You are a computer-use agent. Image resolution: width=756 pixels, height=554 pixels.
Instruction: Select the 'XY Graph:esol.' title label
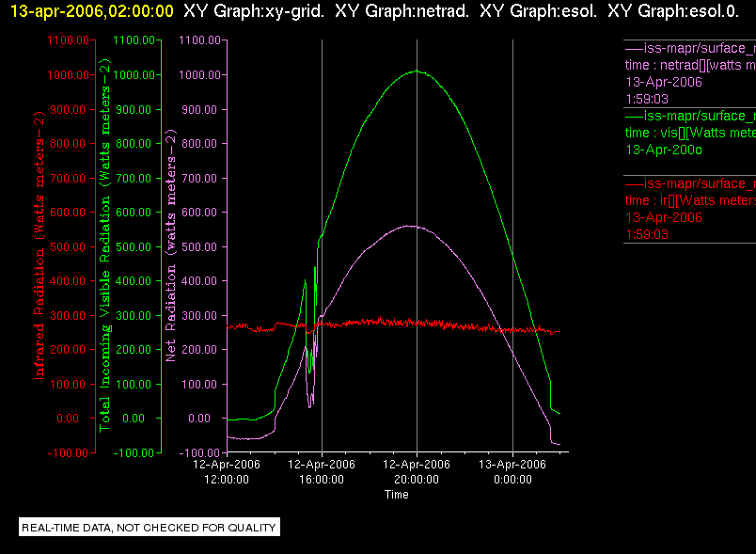pyautogui.click(x=538, y=11)
